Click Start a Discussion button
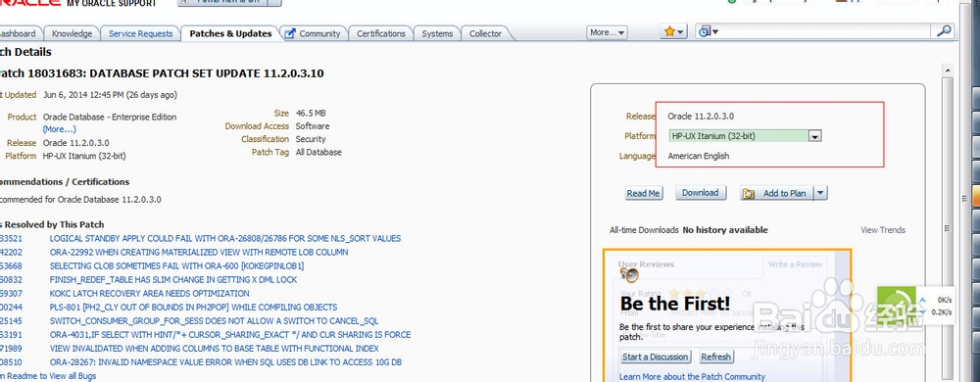 pos(656,358)
